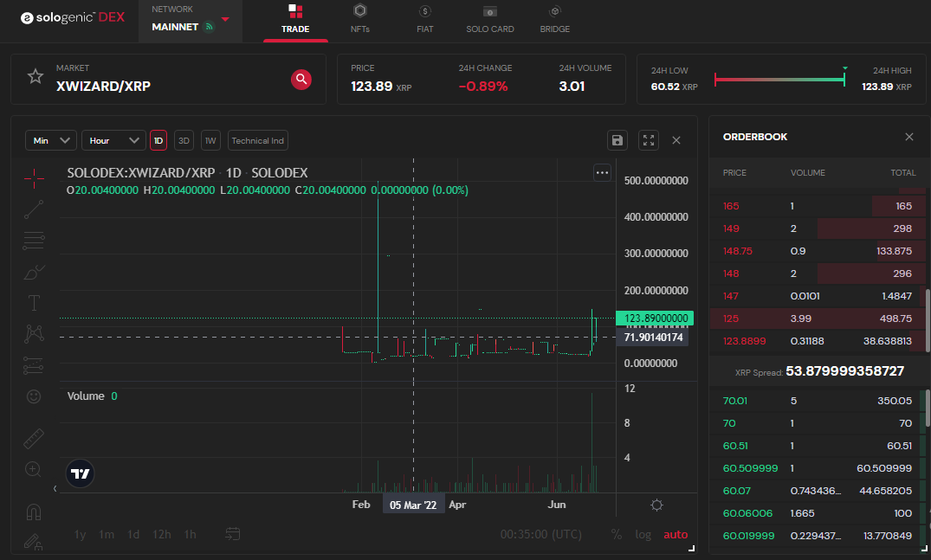Screen dimensions: 931x560
Task: Click the VOLUME column header in orderbook
Action: [x=807, y=172]
